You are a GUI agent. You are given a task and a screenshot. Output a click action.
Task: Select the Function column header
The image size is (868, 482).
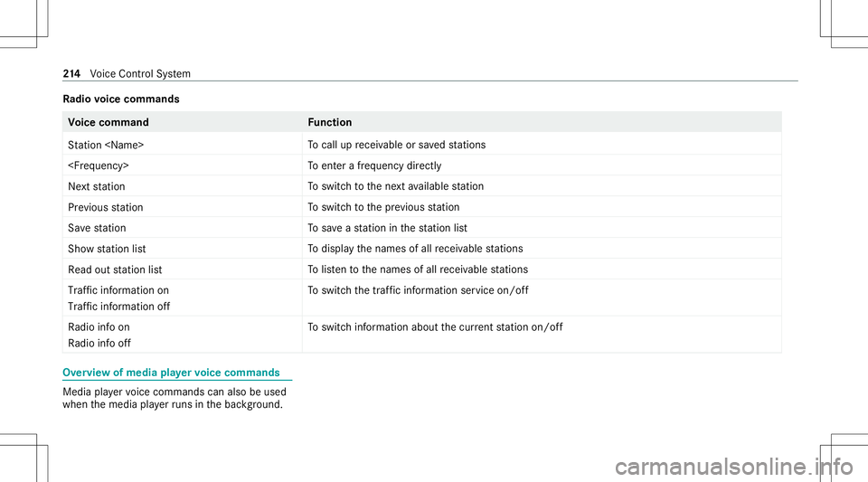[330, 122]
